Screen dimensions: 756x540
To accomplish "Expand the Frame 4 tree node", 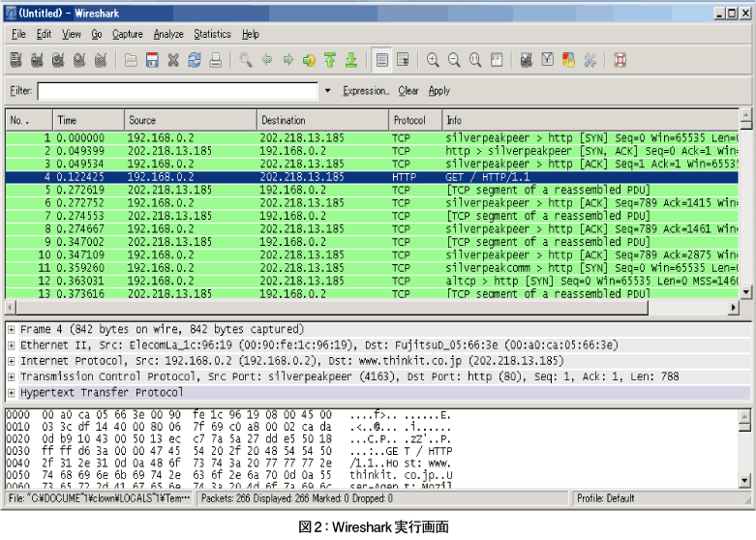I will (11, 330).
